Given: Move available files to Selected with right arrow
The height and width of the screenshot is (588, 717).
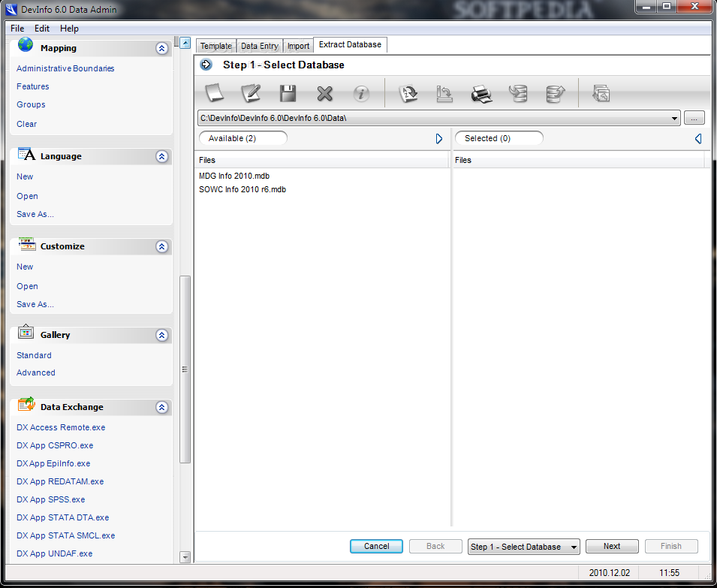Looking at the screenshot, I should pyautogui.click(x=439, y=138).
